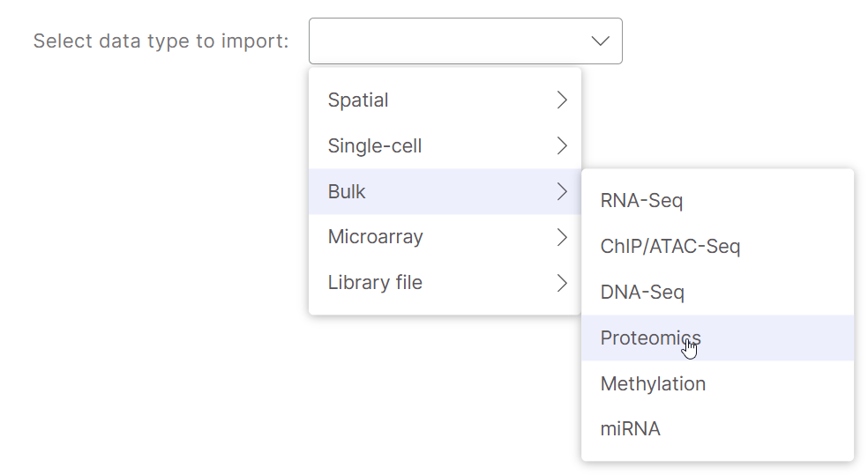This screenshot has height=475, width=868.
Task: Click the data type import combo box
Action: (465, 41)
